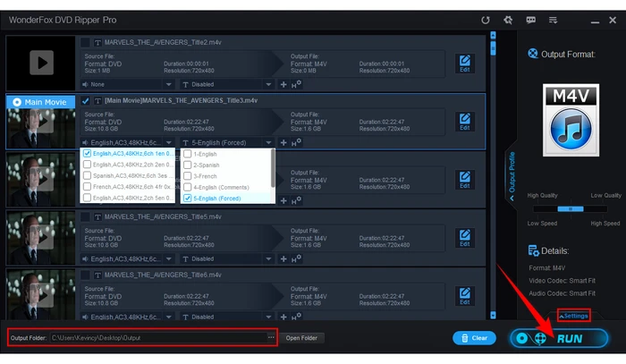Add subtitle plus icon in Main Movie row

tap(283, 143)
